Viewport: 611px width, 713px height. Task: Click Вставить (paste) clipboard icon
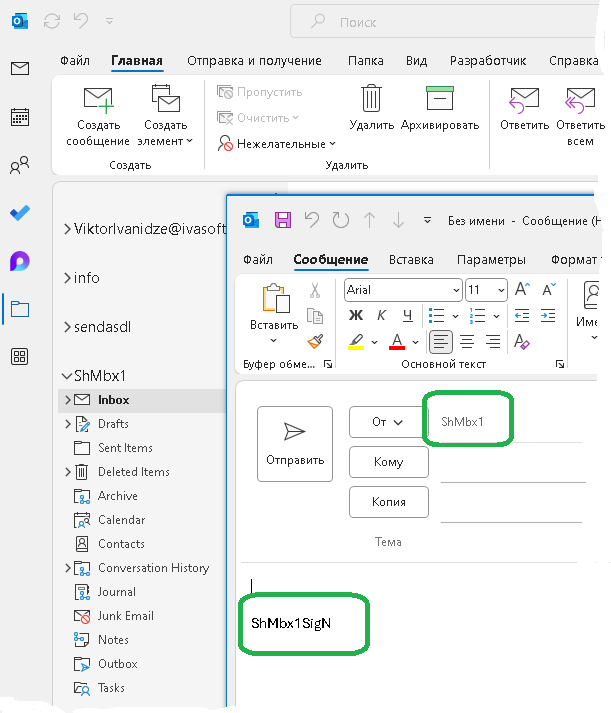[275, 299]
